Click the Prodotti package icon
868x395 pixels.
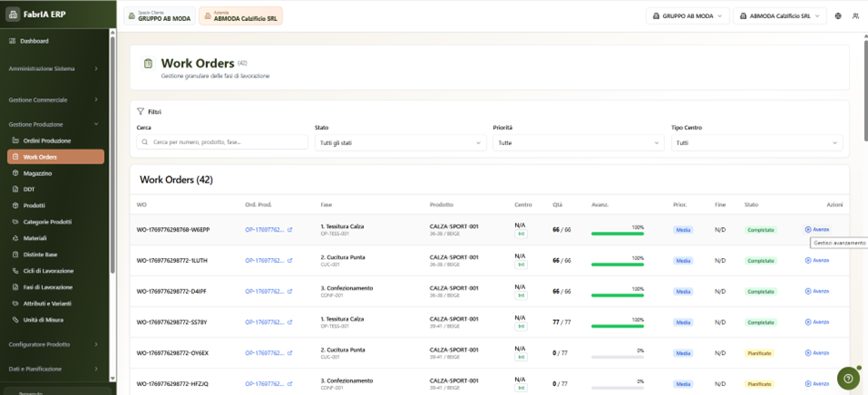15,205
